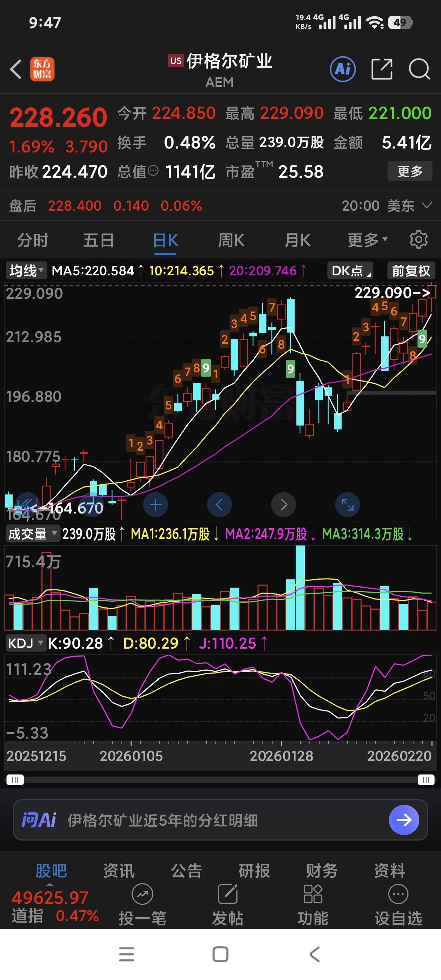The width and height of the screenshot is (441, 980).
Task: Open 公告 announcements tab
Action: pos(187,871)
